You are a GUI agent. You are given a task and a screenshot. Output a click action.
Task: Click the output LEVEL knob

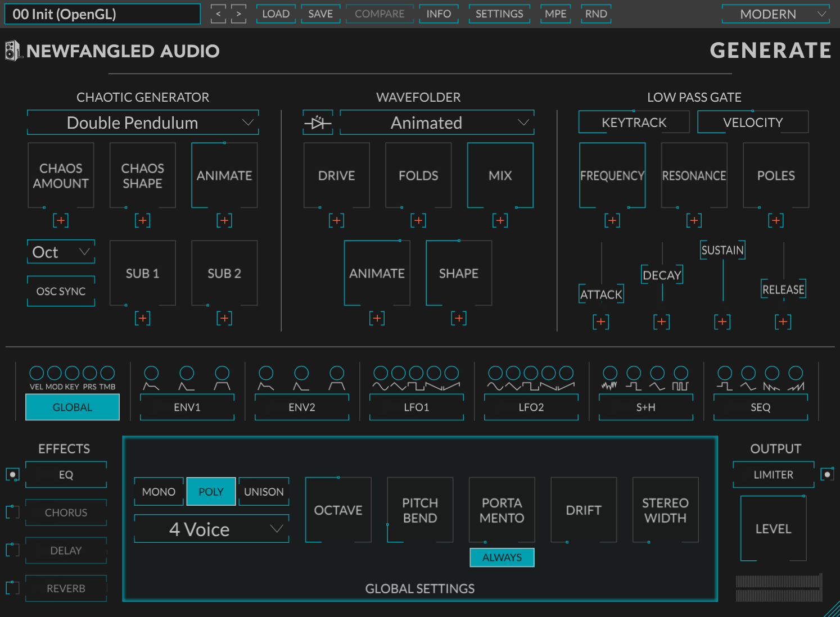(773, 529)
